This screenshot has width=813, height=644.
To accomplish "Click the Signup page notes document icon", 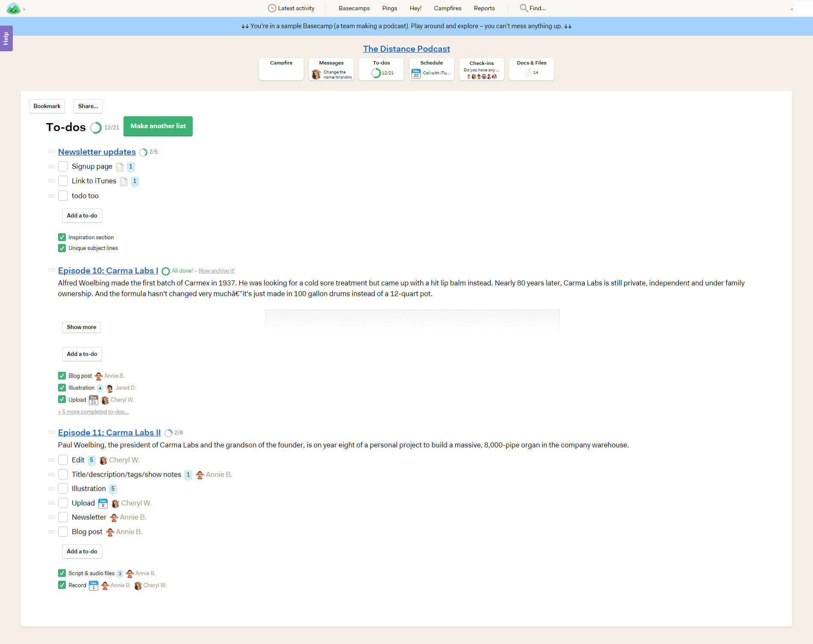I will (x=120, y=167).
